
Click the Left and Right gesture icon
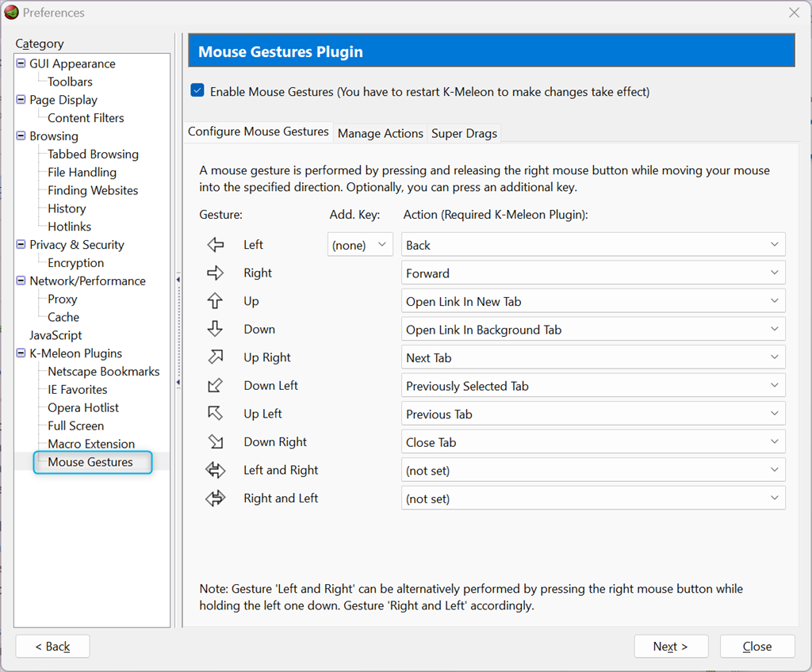click(216, 470)
